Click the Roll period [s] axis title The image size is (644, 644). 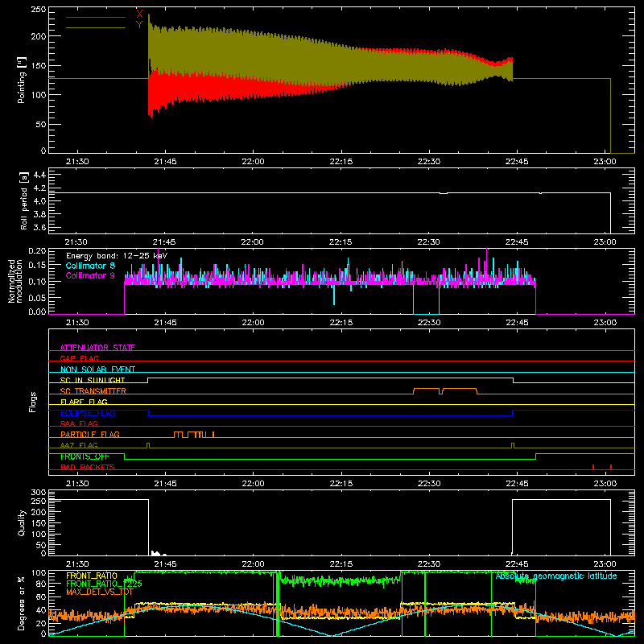24,200
